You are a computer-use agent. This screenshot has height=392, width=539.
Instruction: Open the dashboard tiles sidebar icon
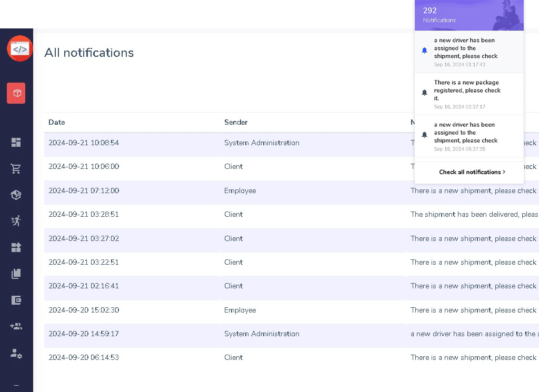16,142
